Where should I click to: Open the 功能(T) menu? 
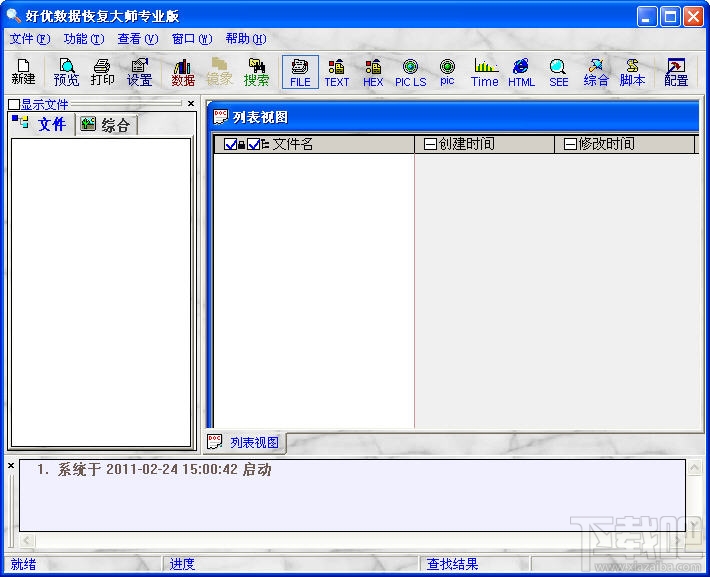(84, 39)
